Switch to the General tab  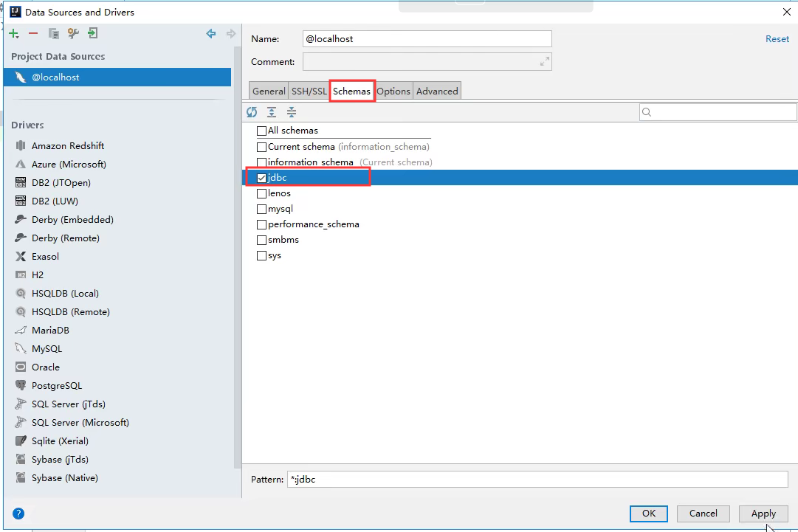[269, 91]
